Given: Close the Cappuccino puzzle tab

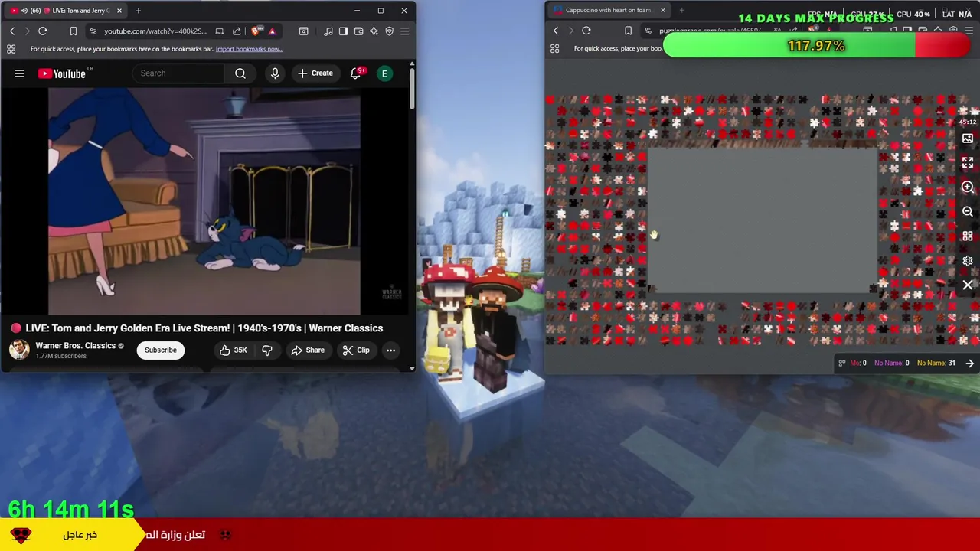Looking at the screenshot, I should (x=662, y=11).
